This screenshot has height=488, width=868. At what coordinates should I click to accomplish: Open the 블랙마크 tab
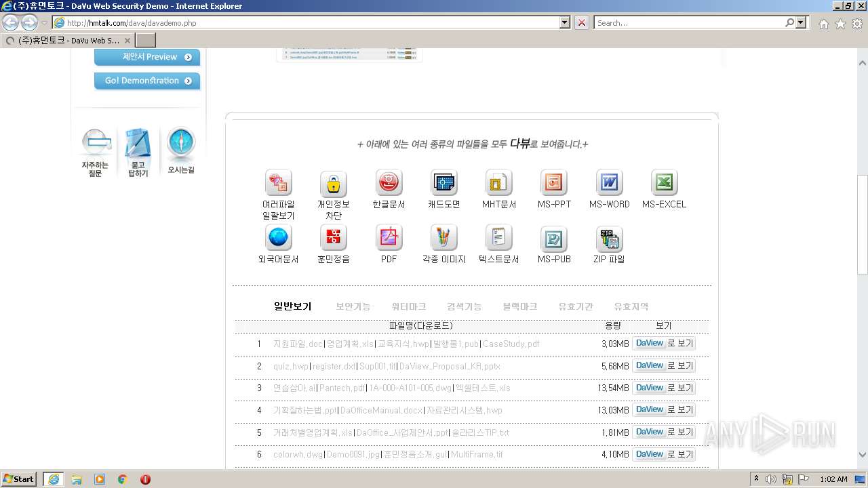tap(520, 306)
